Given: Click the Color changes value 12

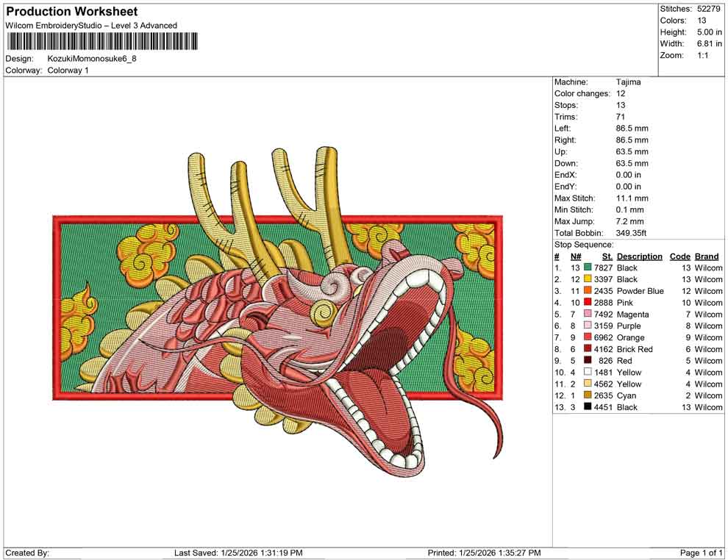Looking at the screenshot, I should click(x=621, y=94).
